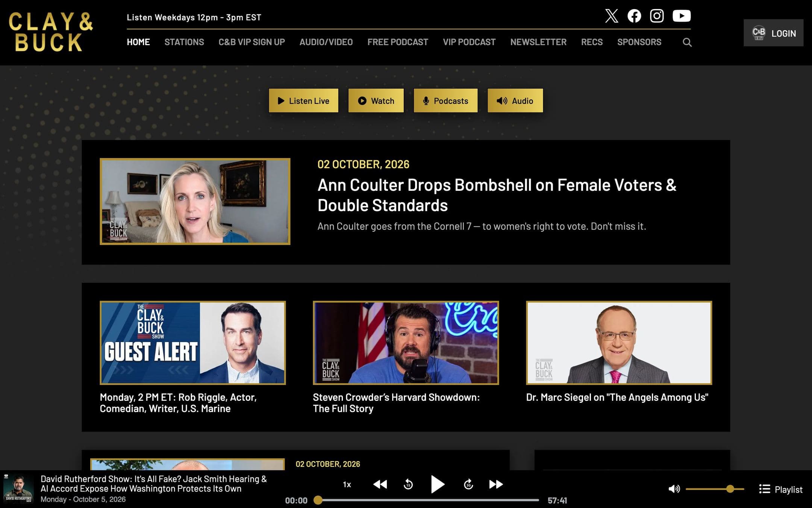
Task: Open the Facebook social icon
Action: [634, 16]
